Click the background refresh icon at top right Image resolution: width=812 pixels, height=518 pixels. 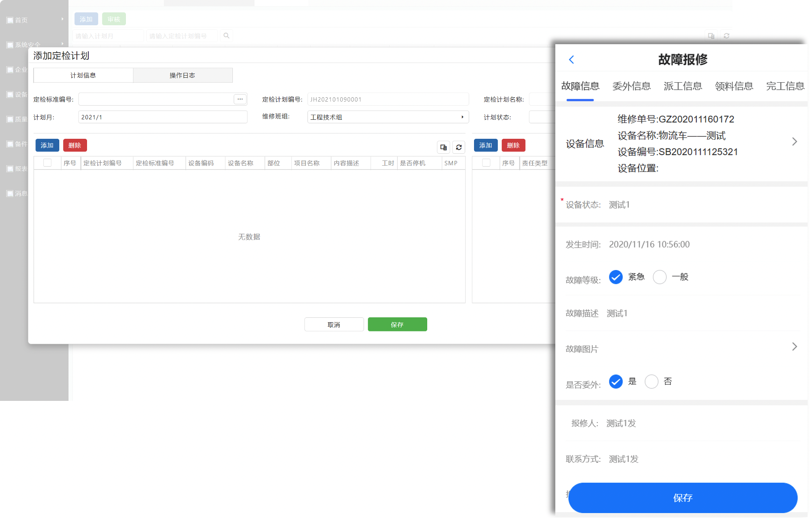(x=726, y=36)
